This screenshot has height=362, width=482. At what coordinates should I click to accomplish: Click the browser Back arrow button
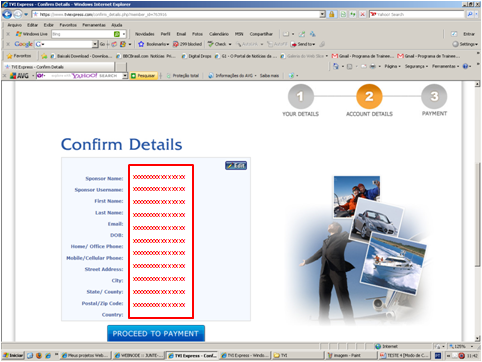point(7,14)
